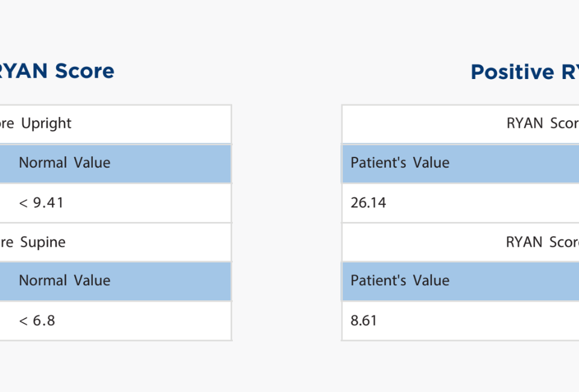579x392 pixels.
Task: Select the patient value 26.14
Action: (369, 203)
